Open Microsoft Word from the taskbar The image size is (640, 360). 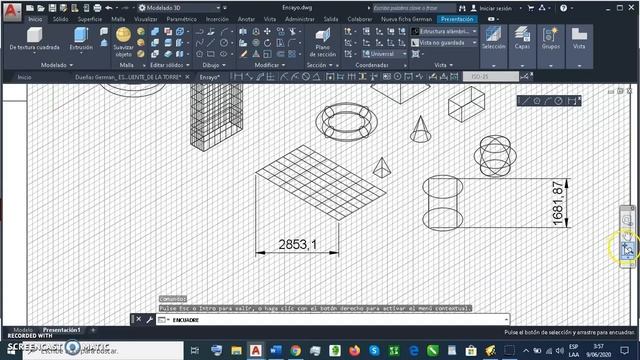276,350
